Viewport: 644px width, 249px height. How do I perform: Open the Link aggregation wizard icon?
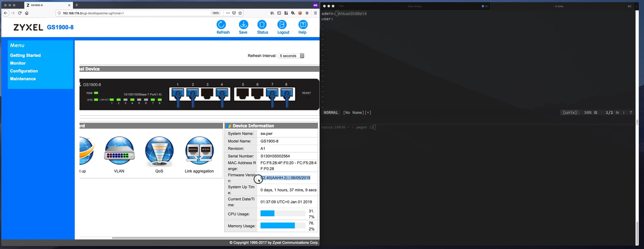(x=199, y=151)
